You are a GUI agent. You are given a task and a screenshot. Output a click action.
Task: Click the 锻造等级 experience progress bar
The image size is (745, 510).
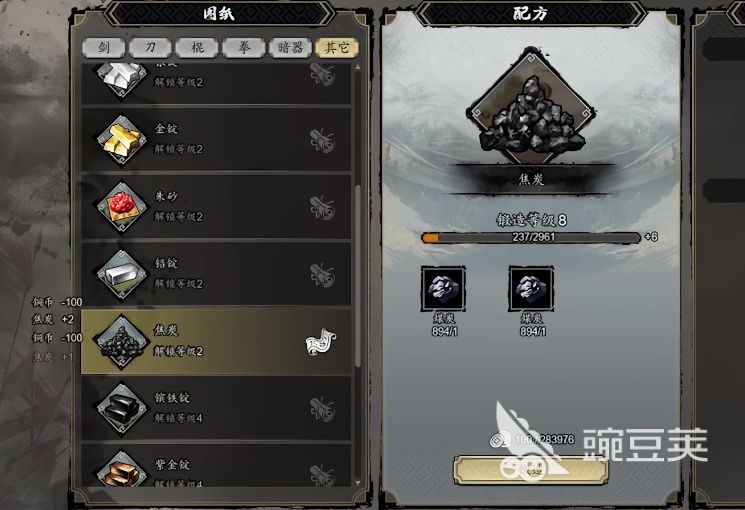click(531, 237)
